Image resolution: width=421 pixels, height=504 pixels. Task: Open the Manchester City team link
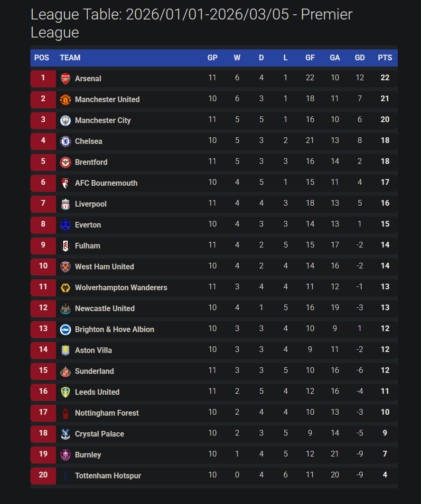click(x=103, y=120)
